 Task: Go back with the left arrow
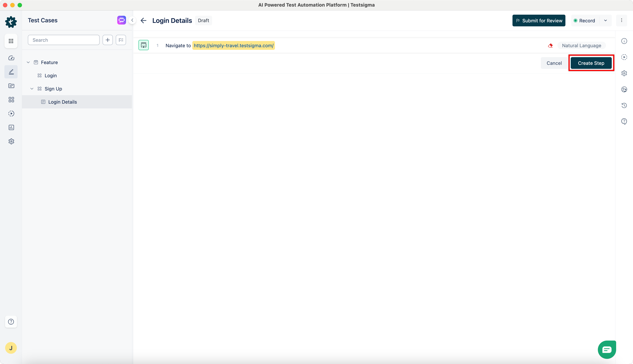(143, 21)
